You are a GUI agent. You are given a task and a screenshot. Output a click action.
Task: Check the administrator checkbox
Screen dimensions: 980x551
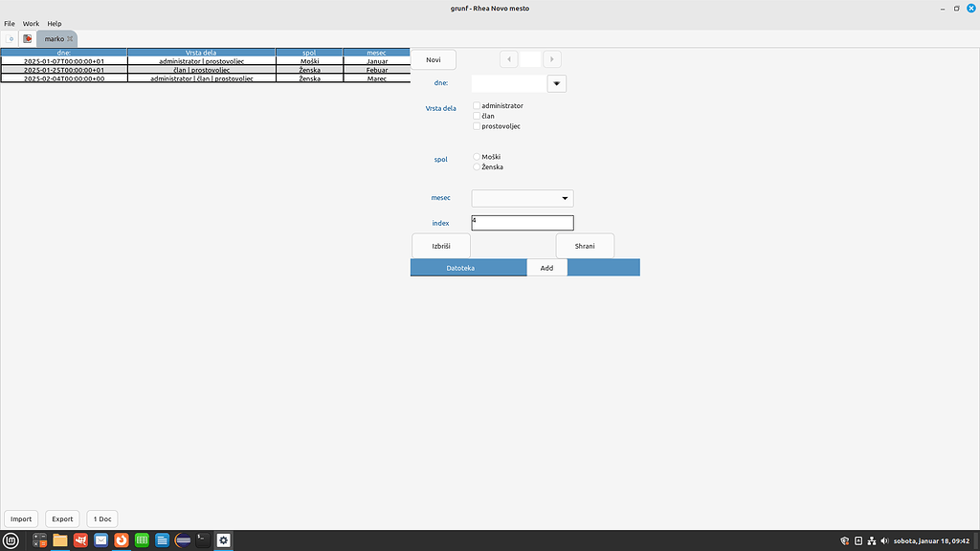pos(476,106)
